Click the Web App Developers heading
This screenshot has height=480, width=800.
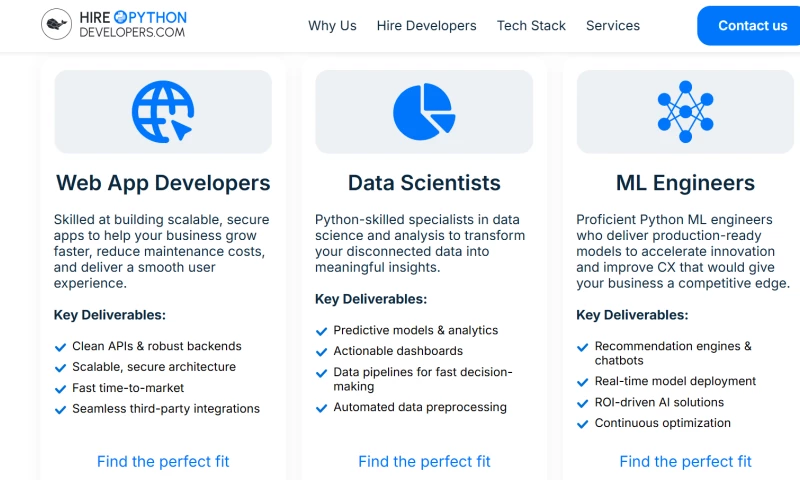[163, 183]
